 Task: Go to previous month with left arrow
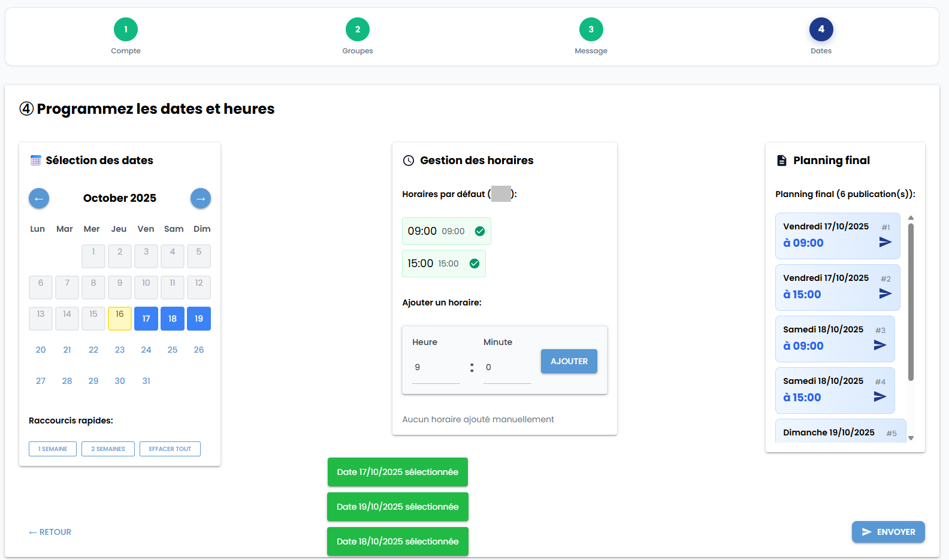[39, 198]
